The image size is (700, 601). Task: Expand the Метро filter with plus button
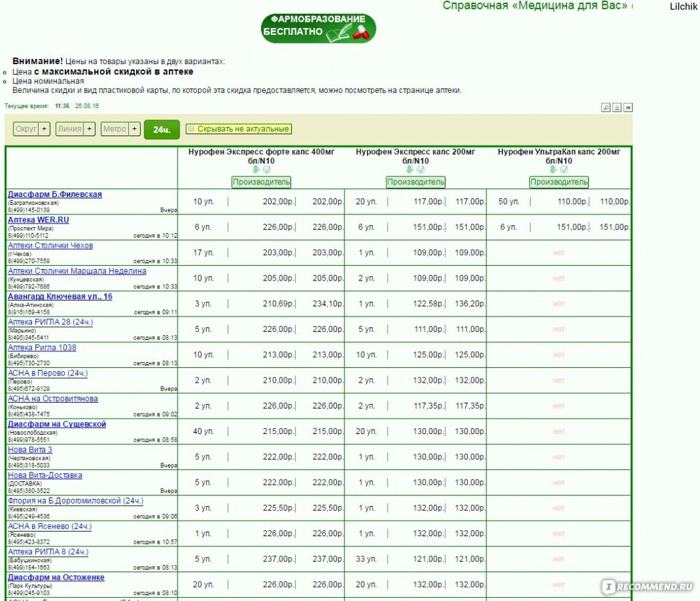point(134,129)
